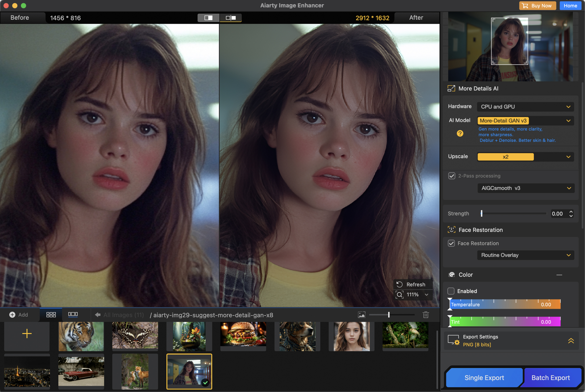Click the Strength slider
The image size is (585, 392).
coord(482,213)
